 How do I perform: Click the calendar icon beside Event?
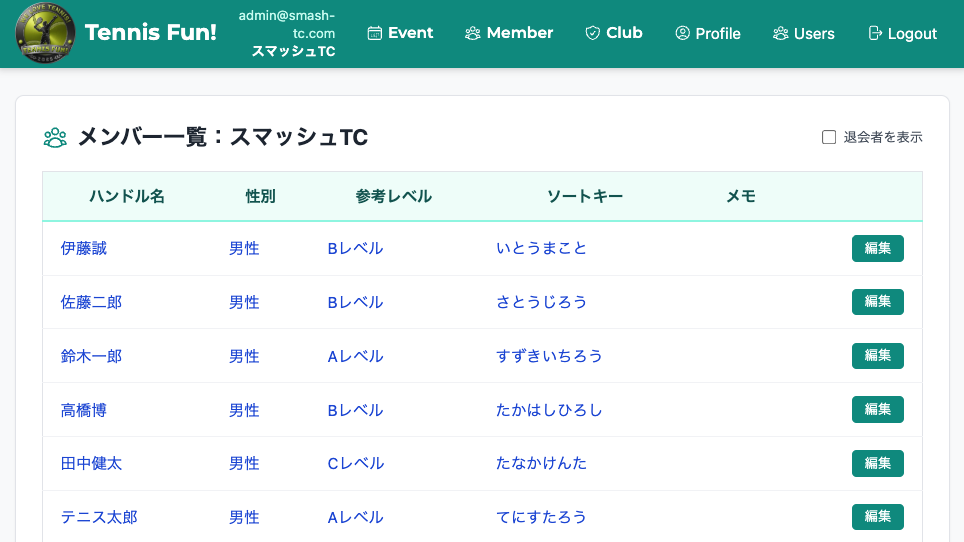(374, 33)
